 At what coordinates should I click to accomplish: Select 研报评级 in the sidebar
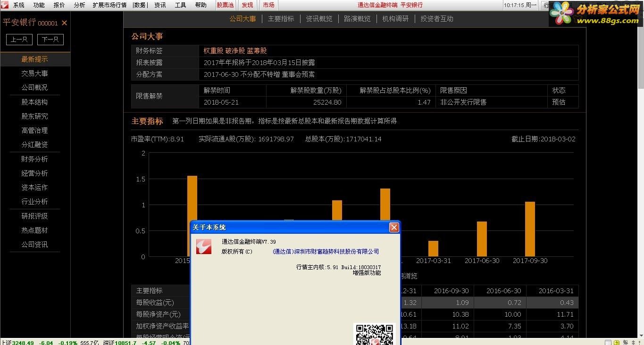point(34,216)
